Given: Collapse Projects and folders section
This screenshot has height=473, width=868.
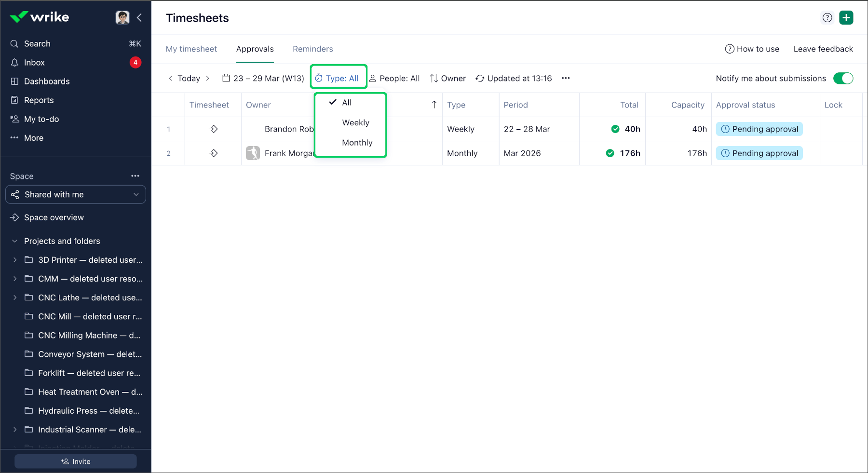Looking at the screenshot, I should point(15,241).
